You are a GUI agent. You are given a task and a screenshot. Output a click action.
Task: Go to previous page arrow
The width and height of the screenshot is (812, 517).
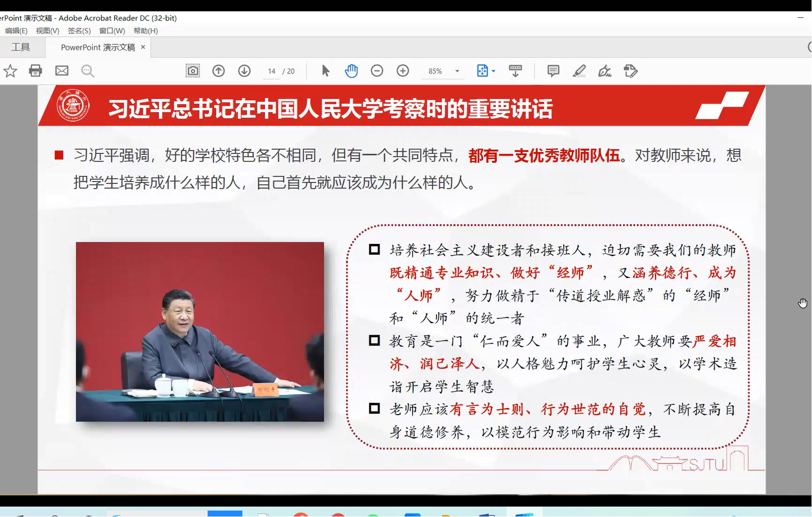point(219,71)
